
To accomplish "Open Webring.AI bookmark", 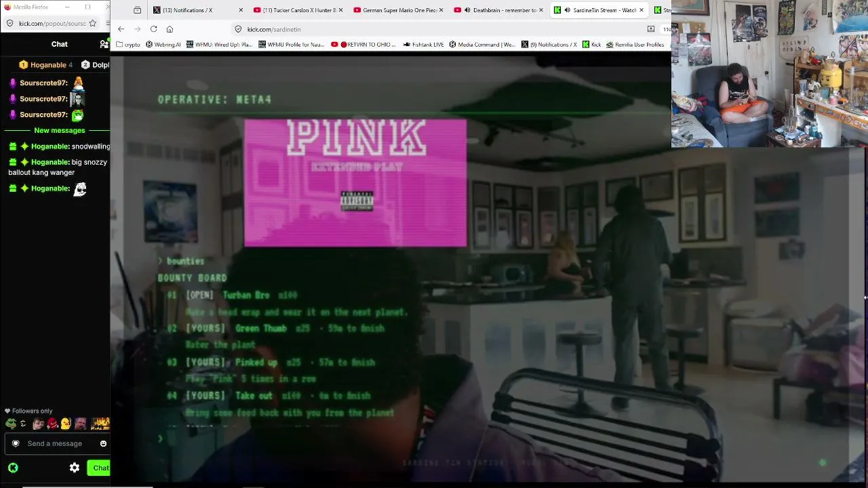I will pyautogui.click(x=163, y=45).
